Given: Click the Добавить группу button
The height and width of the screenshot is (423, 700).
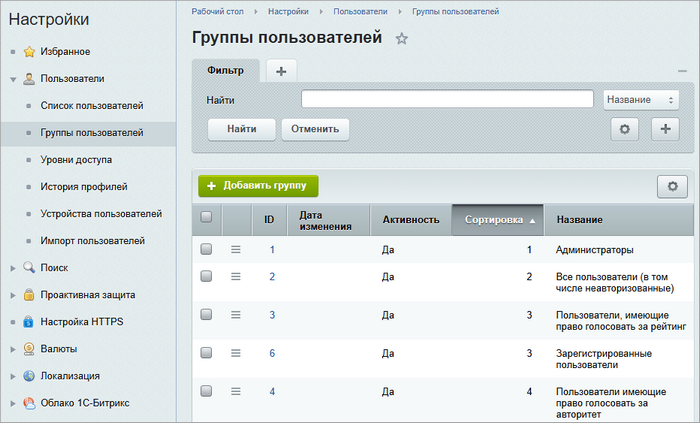Looking at the screenshot, I should coord(258,186).
